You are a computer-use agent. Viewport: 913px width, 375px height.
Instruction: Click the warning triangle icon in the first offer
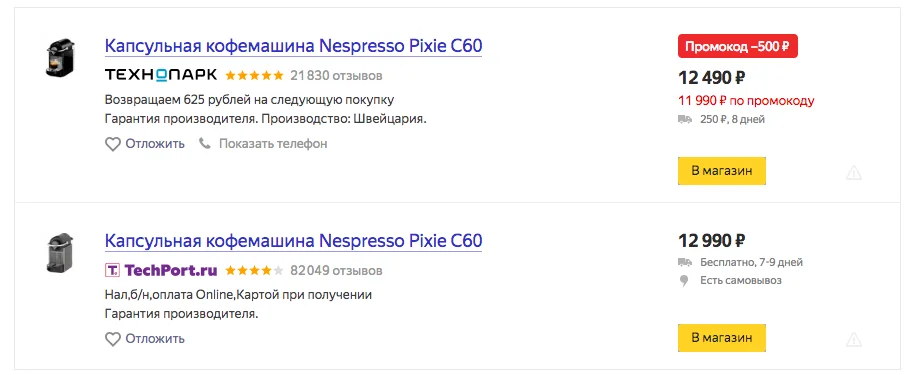tap(854, 172)
